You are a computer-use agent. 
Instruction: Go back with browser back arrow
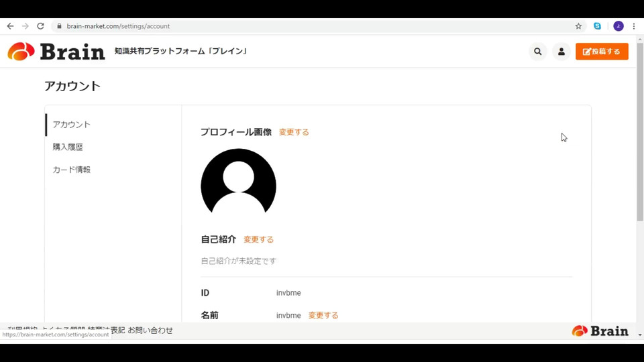coord(10,26)
